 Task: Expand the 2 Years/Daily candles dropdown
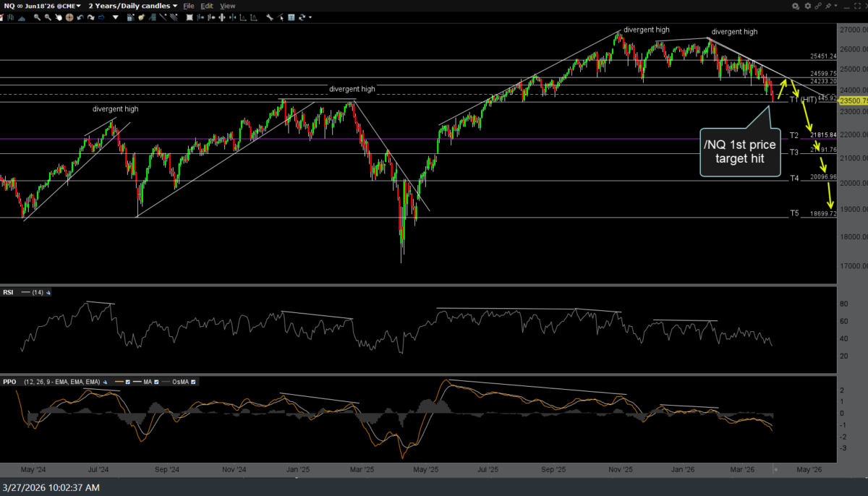(x=133, y=6)
